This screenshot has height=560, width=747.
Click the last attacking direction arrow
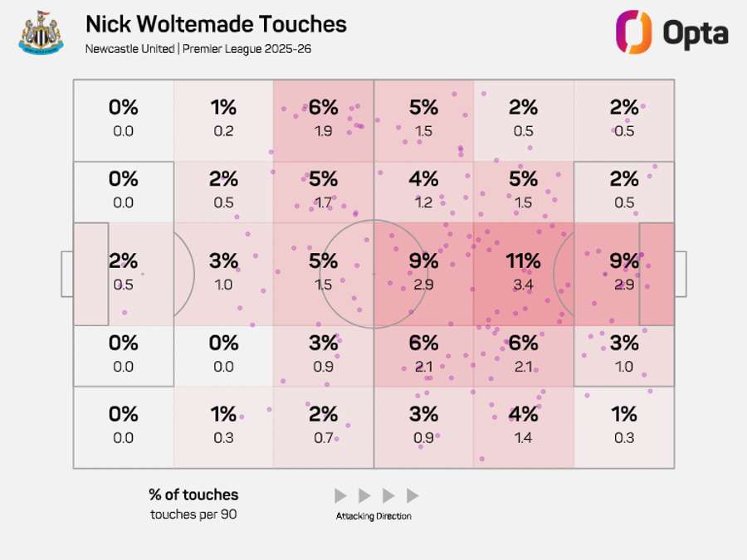[413, 496]
